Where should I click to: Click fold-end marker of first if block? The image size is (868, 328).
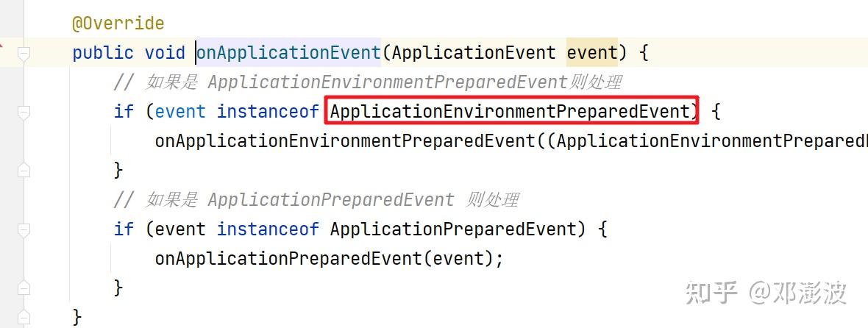tap(24, 171)
